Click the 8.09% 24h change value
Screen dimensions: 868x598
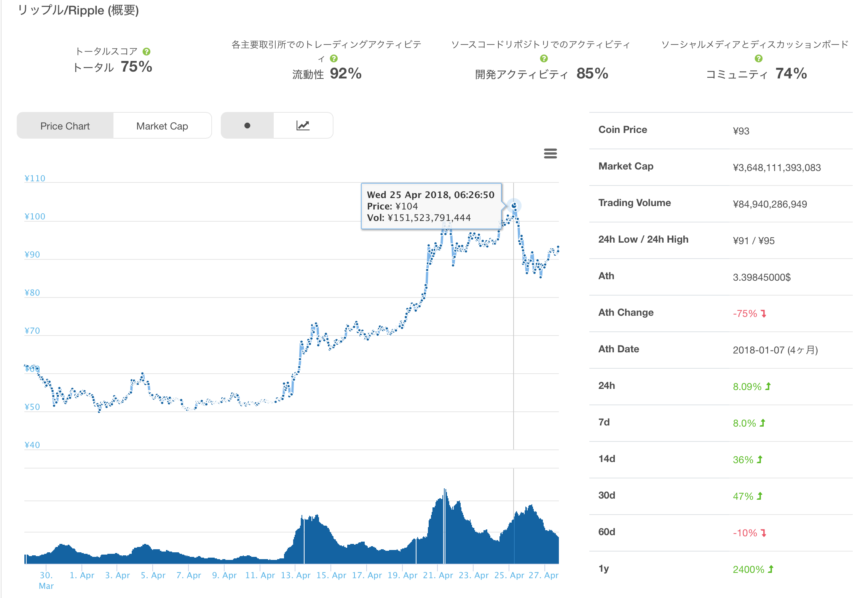coord(747,387)
